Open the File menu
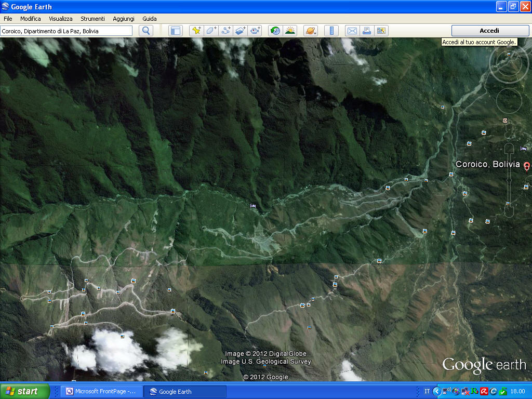This screenshot has height=399, width=532. [8, 19]
